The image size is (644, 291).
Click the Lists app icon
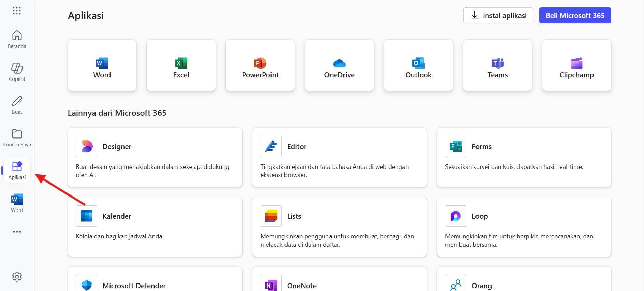point(271,216)
